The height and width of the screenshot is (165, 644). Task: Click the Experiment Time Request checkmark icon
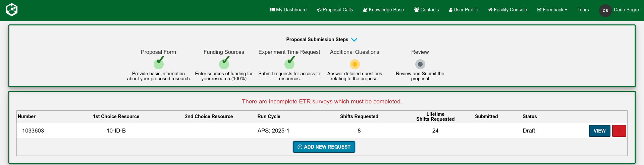click(x=289, y=63)
